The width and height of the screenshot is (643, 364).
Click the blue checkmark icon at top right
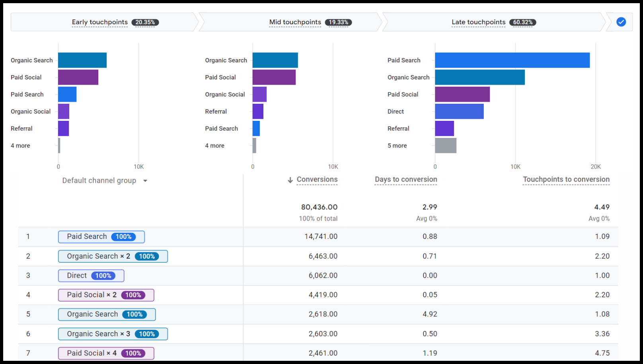click(x=621, y=22)
